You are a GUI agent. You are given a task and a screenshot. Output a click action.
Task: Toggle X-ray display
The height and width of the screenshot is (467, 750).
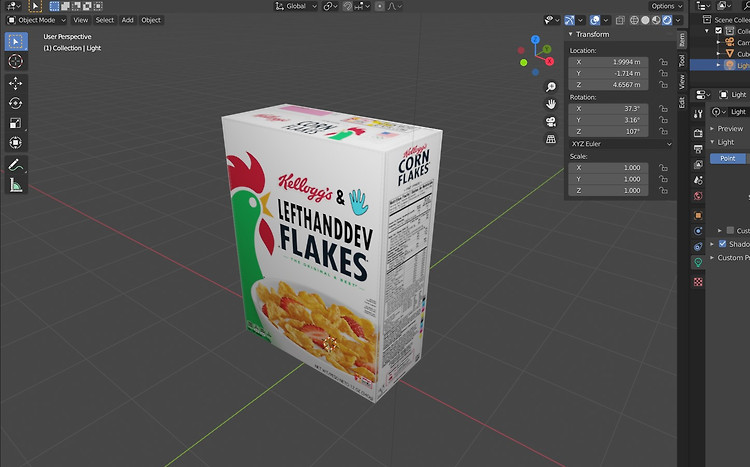pyautogui.click(x=620, y=20)
